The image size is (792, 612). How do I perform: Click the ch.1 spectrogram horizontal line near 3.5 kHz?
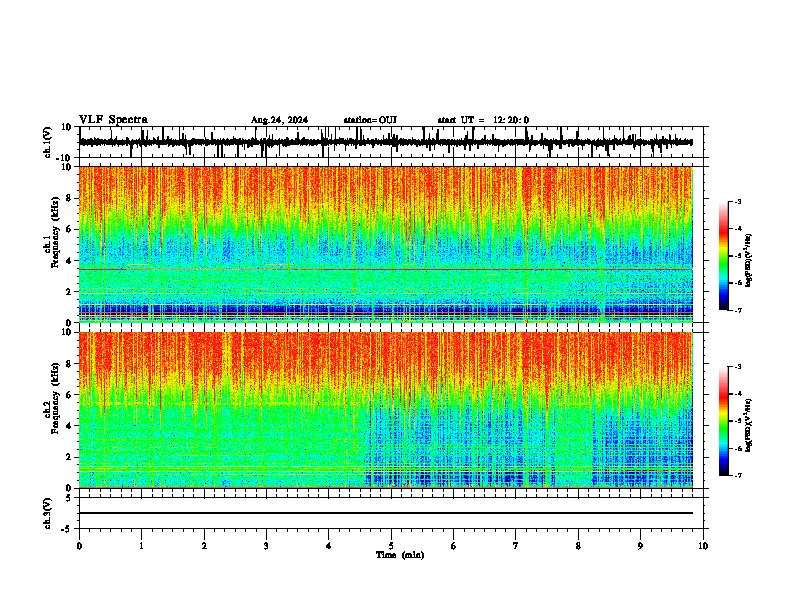point(386,269)
